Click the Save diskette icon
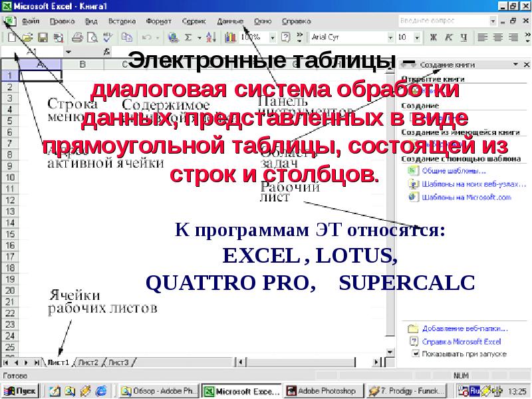The height and width of the screenshot is (399, 532). [x=42, y=37]
